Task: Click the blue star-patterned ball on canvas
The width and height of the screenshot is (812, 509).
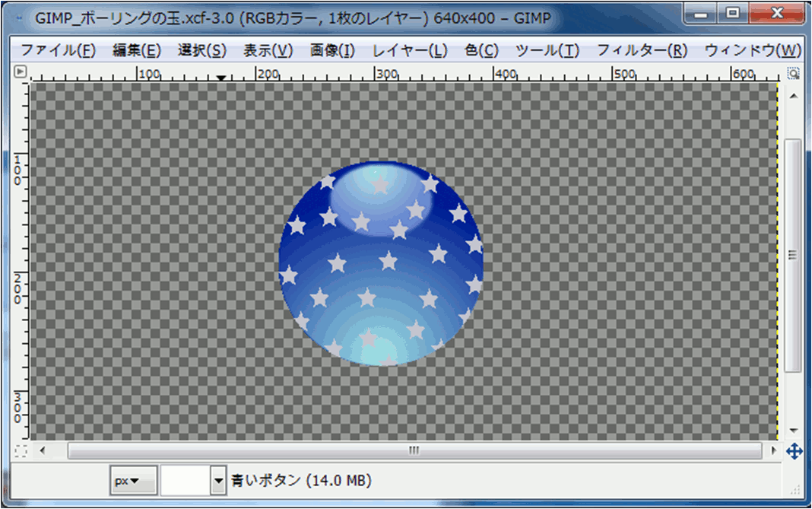Action: click(x=381, y=264)
